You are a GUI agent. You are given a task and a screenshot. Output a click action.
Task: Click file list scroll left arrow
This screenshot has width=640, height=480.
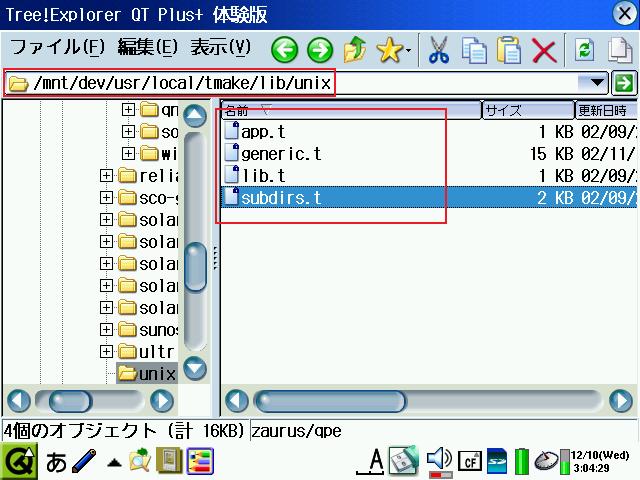[x=237, y=401]
